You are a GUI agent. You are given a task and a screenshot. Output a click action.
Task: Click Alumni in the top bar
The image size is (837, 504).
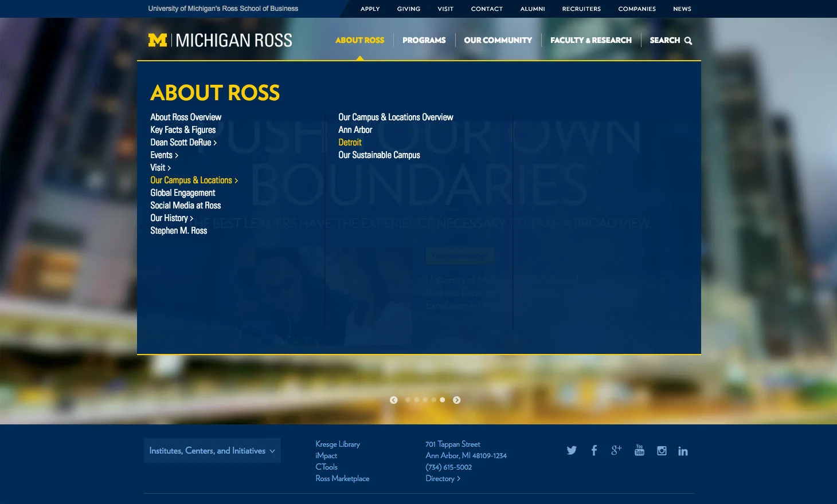coord(532,9)
